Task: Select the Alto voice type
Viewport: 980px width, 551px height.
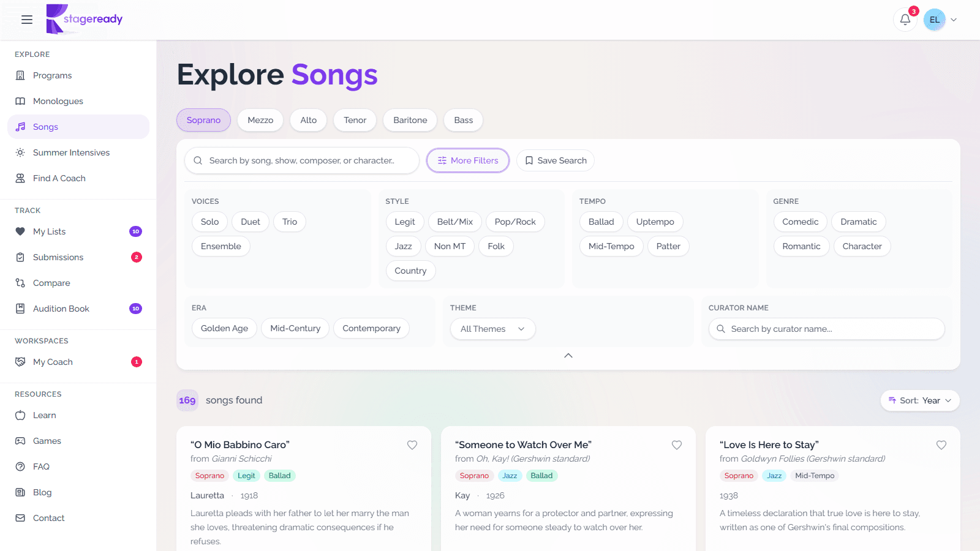Action: point(309,120)
